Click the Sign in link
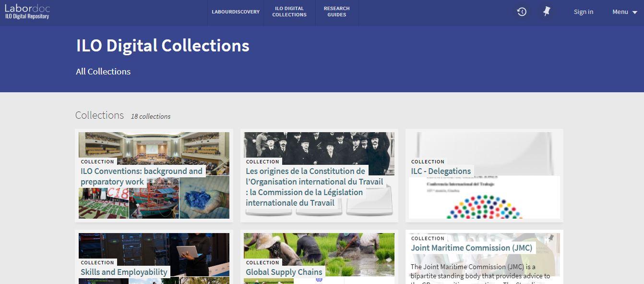Image resolution: width=644 pixels, height=284 pixels. tap(584, 12)
